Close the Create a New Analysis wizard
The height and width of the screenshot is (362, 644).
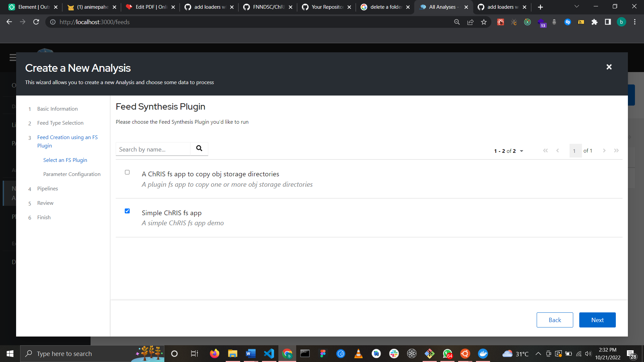[x=609, y=67]
